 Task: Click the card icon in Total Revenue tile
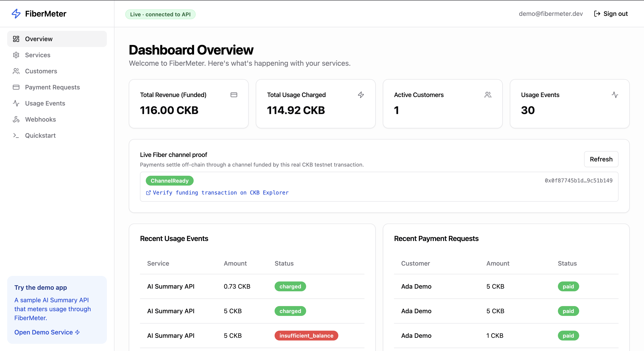tap(234, 95)
